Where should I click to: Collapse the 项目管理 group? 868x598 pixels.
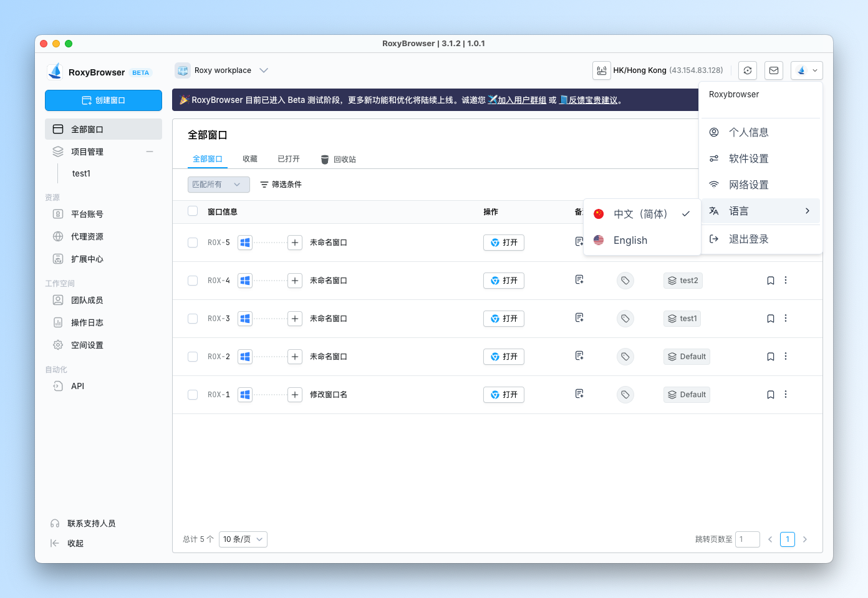pyautogui.click(x=150, y=152)
